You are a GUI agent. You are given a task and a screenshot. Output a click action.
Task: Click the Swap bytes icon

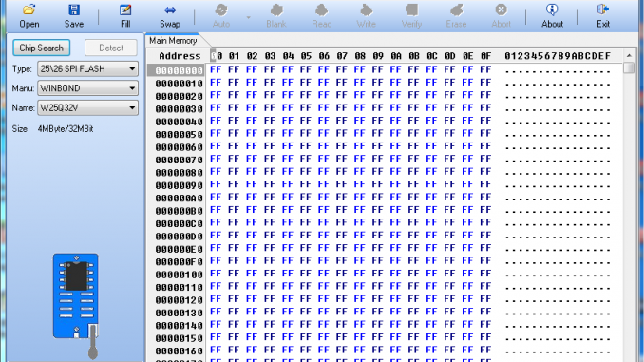pos(170,16)
